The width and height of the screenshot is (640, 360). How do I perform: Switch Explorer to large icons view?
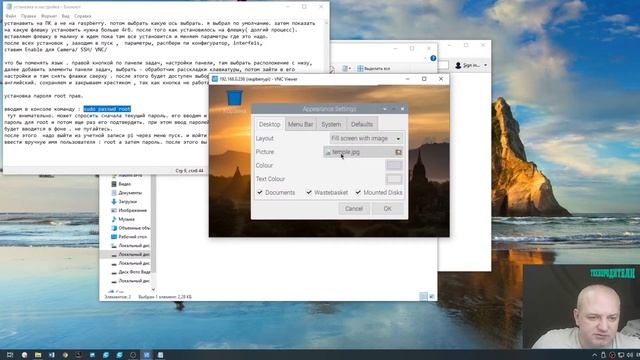coord(431,296)
